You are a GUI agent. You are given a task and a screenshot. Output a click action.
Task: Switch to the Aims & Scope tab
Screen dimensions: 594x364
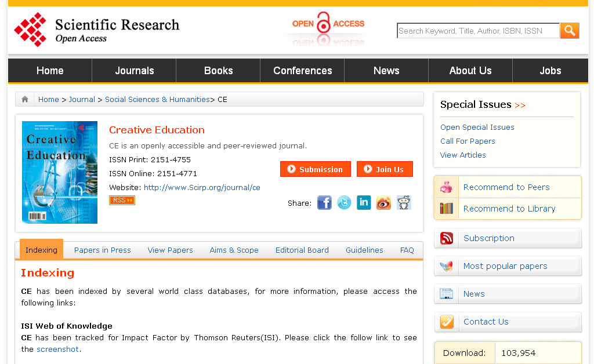tap(234, 250)
